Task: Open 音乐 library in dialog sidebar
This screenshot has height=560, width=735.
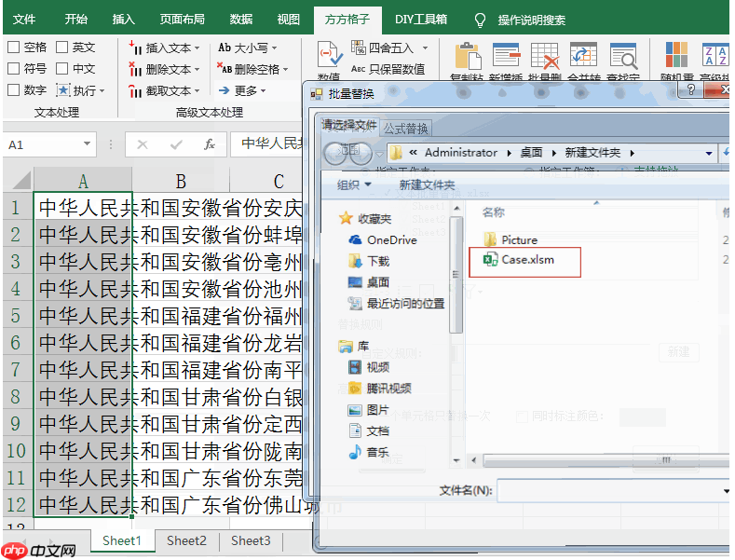Action: [369, 452]
